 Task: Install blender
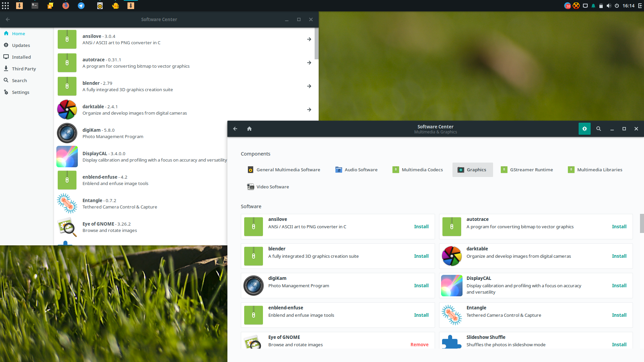[x=421, y=256]
